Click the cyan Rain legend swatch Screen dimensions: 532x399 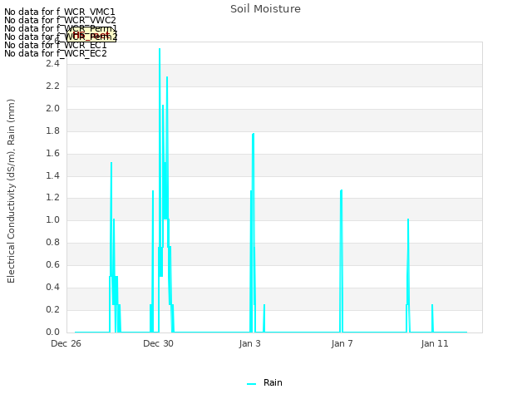(x=251, y=384)
